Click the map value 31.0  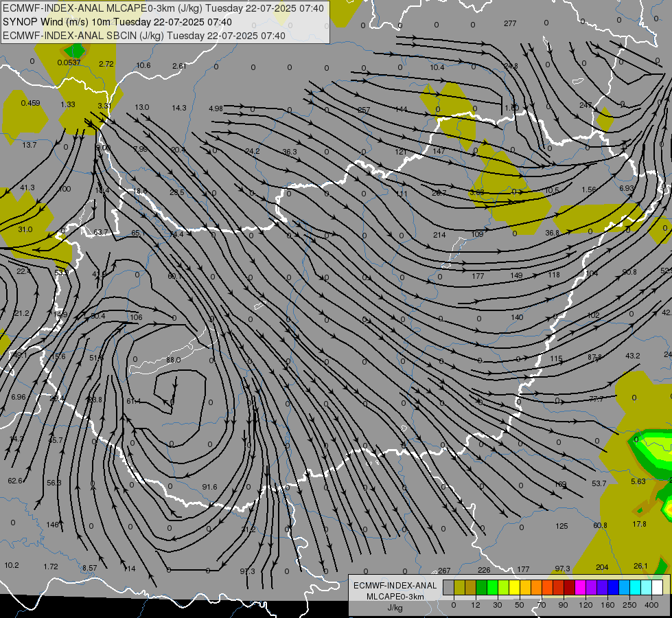pyautogui.click(x=25, y=230)
